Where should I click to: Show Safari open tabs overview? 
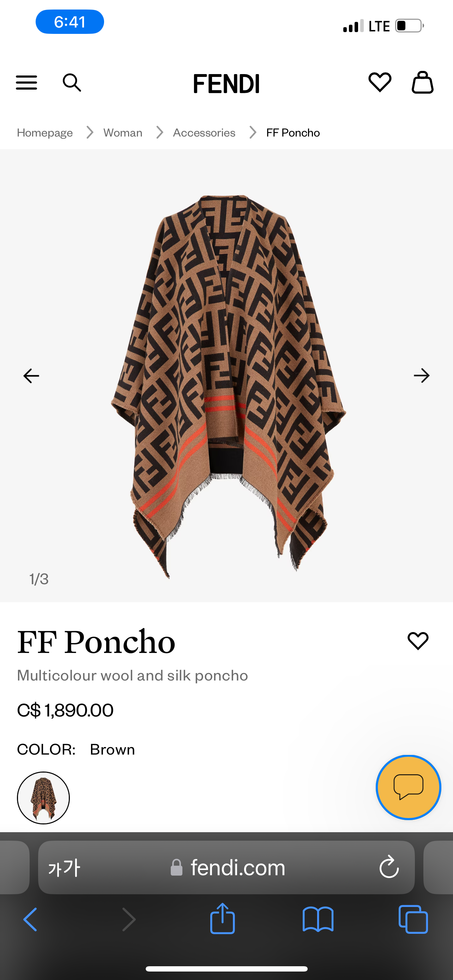click(x=413, y=919)
